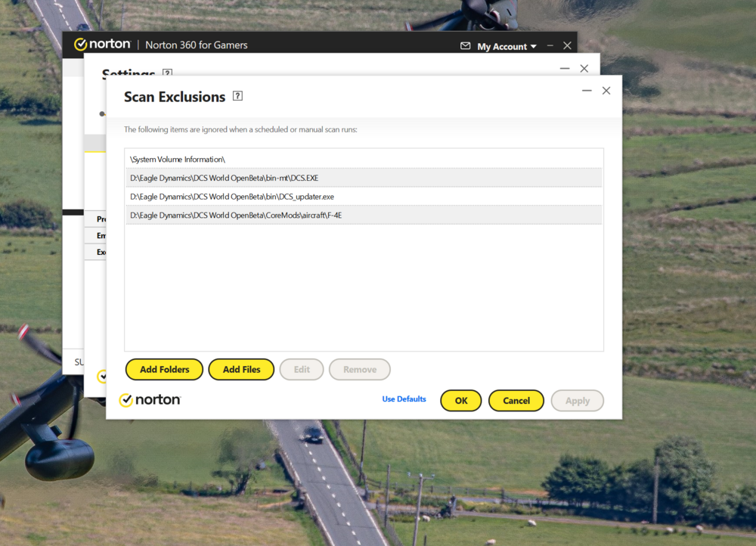Minimize the Norton 360 main window

click(550, 46)
